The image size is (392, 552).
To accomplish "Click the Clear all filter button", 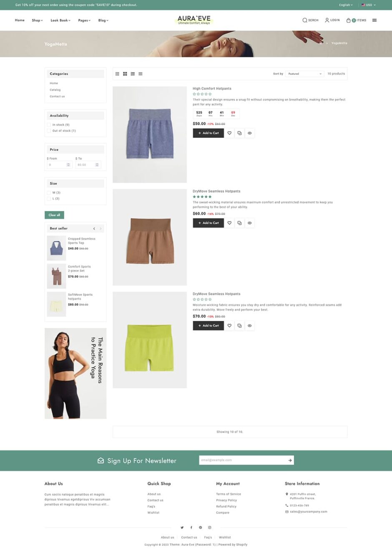I will point(54,215).
